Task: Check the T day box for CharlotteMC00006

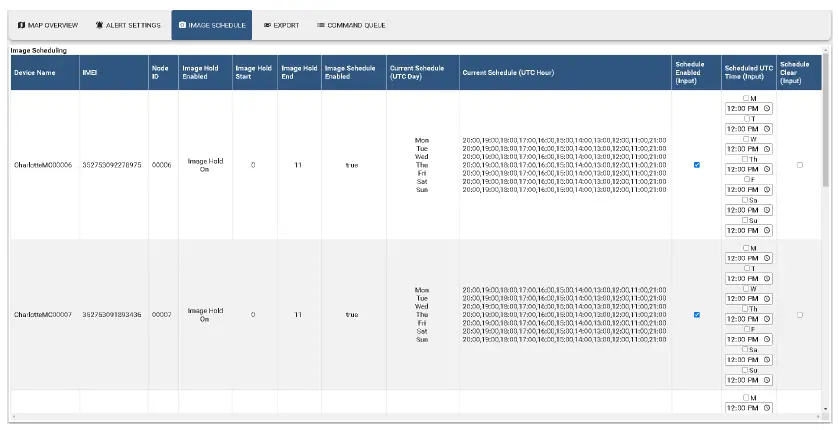Action: click(747, 119)
